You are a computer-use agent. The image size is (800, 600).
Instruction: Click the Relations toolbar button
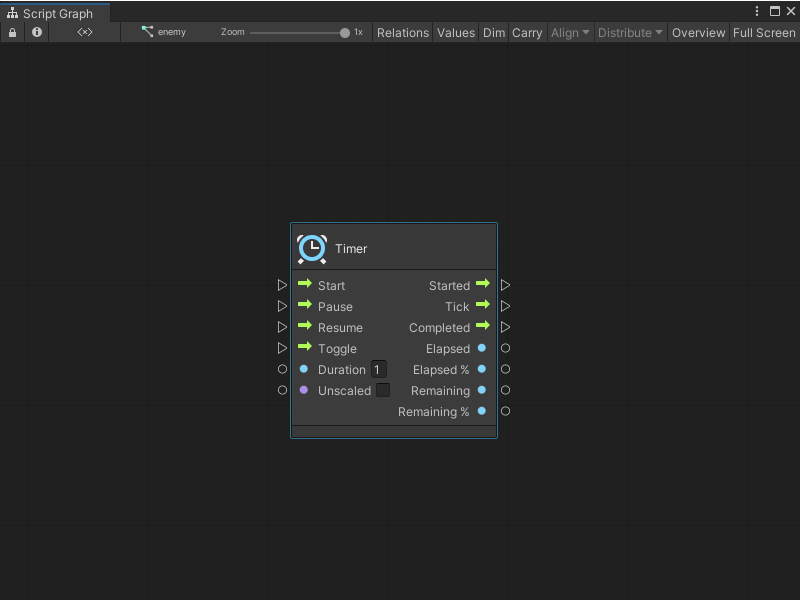point(402,32)
